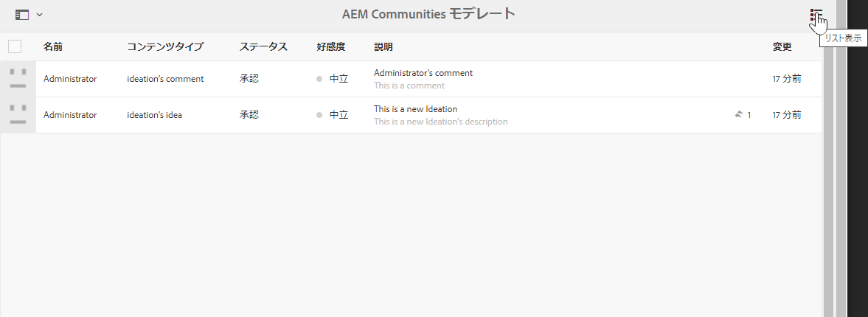868x317 pixels.
Task: Sort by 好感度 column header
Action: (331, 46)
